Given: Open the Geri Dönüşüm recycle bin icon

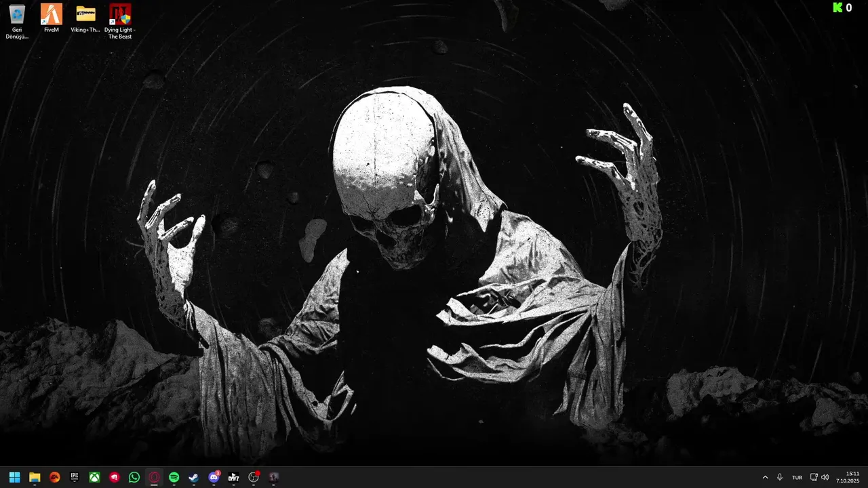Looking at the screenshot, I should (17, 22).
